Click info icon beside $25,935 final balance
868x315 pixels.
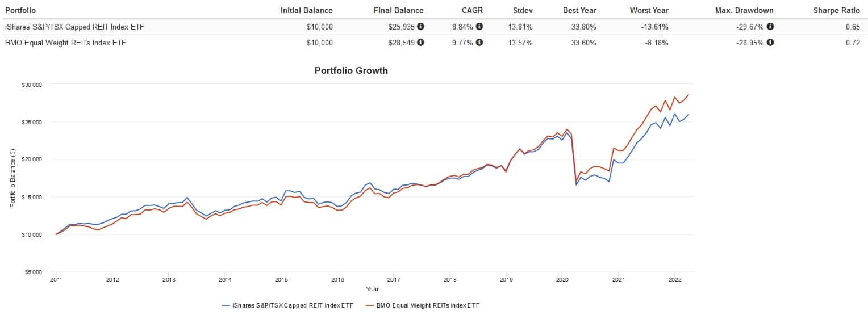(x=421, y=27)
